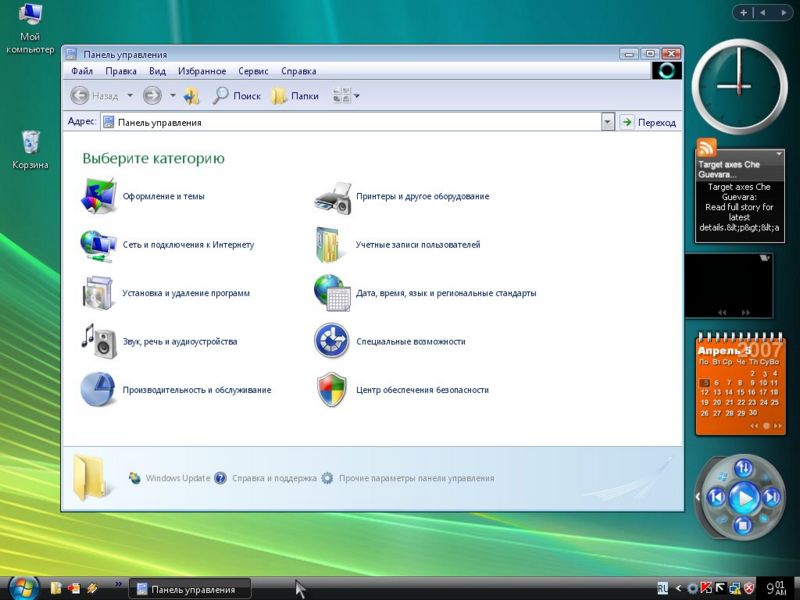Stop playback in media gadget

[x=743, y=524]
